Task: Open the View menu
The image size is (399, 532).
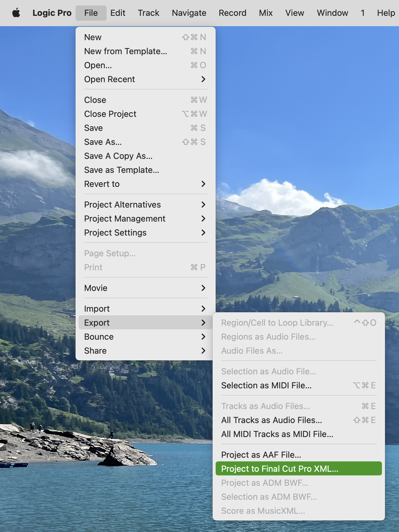Action: 295,13
